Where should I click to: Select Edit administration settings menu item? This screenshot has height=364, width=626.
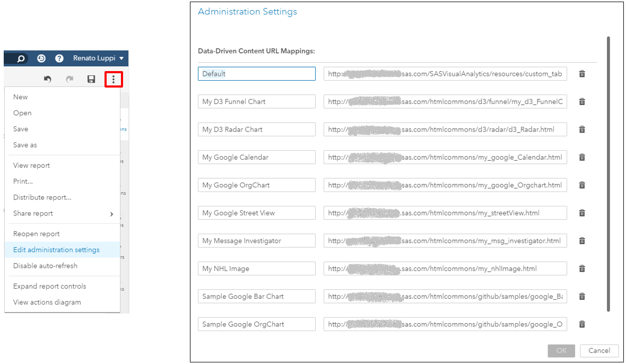tap(56, 250)
